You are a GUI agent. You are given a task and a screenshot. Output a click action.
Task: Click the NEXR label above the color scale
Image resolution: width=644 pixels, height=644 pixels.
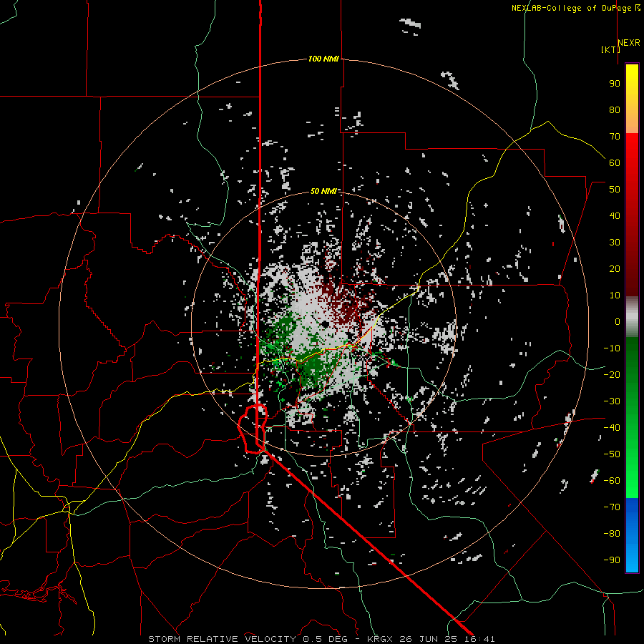[629, 43]
